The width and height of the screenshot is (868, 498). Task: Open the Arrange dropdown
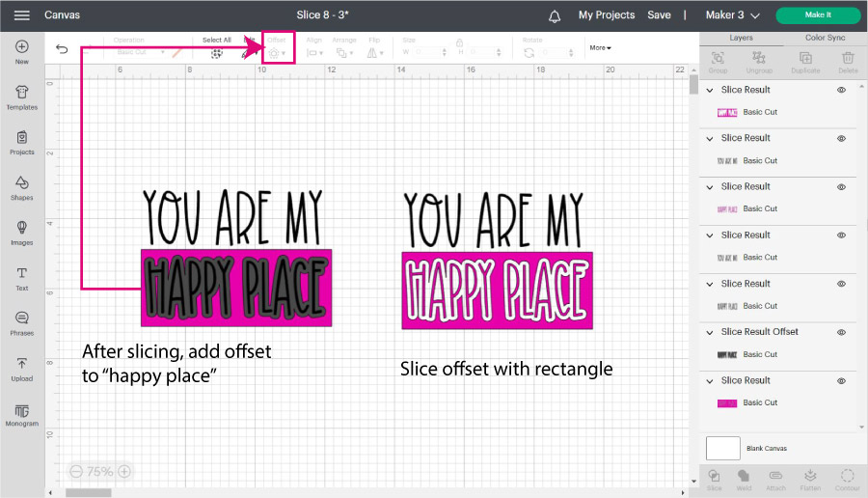click(344, 53)
